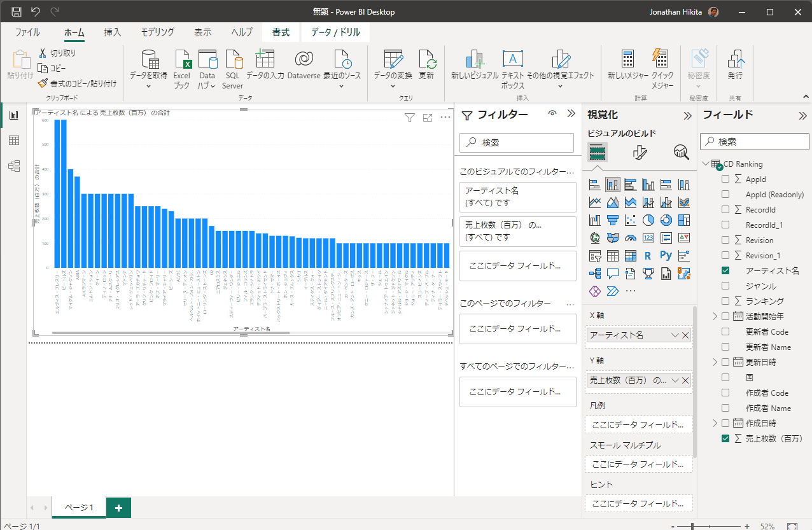The image size is (812, 530).
Task: Open the X 軸 アーティスト名 dropdown arrow
Action: coord(675,335)
